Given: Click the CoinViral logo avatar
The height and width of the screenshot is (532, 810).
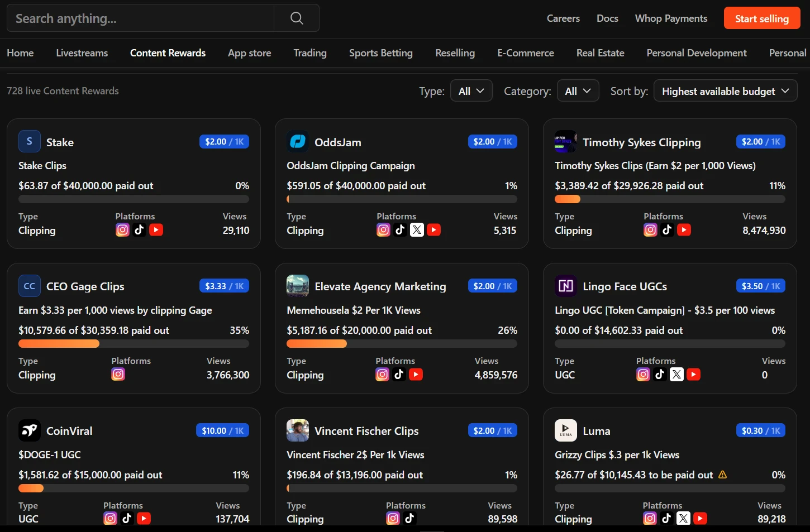Looking at the screenshot, I should [x=30, y=431].
